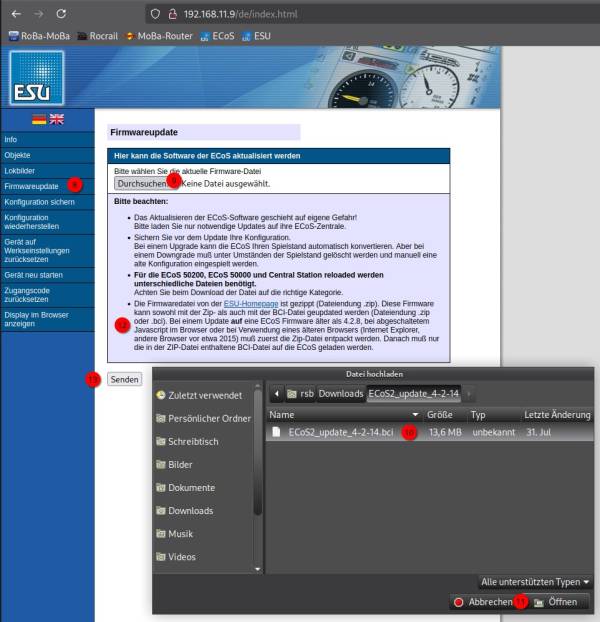
Task: Click the rsb home path button
Action: (300, 394)
